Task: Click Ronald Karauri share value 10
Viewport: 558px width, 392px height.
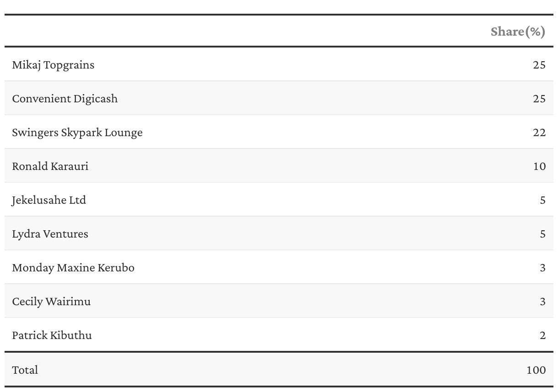Action: (x=539, y=166)
